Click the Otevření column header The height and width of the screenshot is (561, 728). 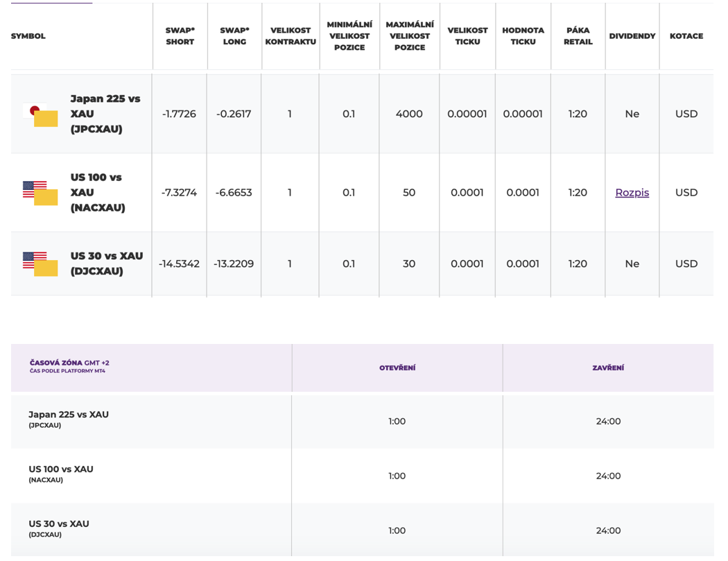[397, 368]
